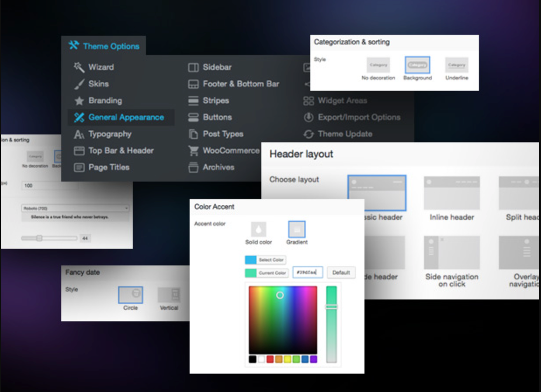
Task: Open the Roboto (700) font dropdown
Action: pyautogui.click(x=76, y=208)
